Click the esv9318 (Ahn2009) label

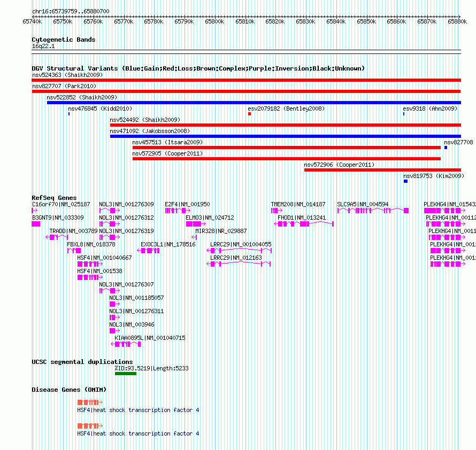(x=430, y=108)
